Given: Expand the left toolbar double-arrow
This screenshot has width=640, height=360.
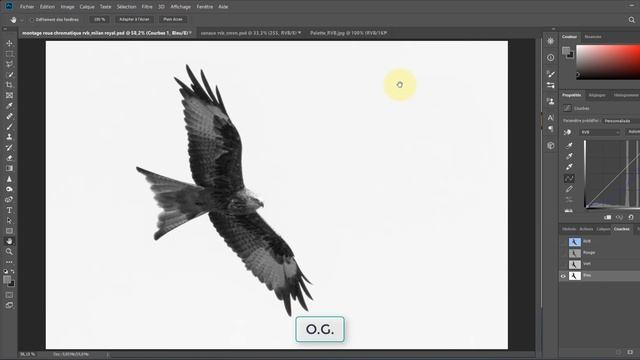Looking at the screenshot, I should click(x=5, y=29).
